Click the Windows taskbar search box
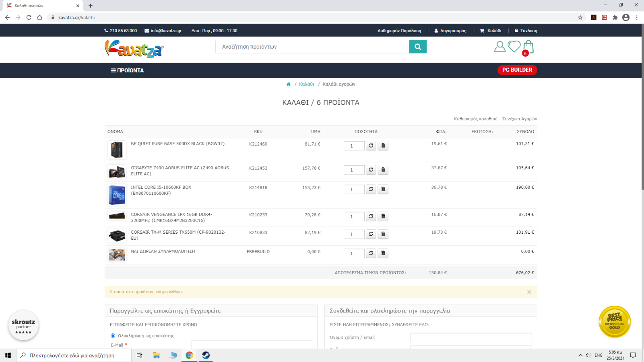This screenshot has width=644, height=362. [74, 355]
